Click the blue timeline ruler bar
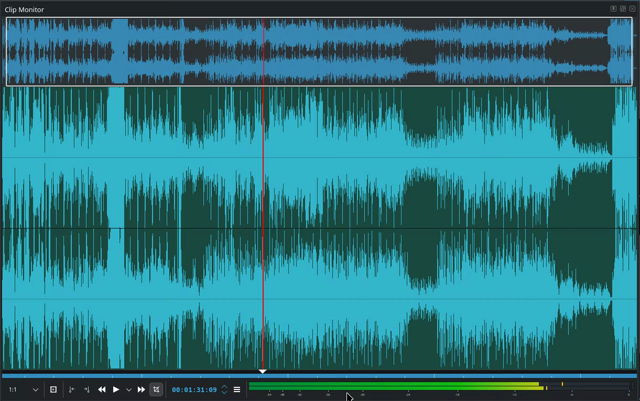Viewport: 640px width, 401px height. [400, 376]
